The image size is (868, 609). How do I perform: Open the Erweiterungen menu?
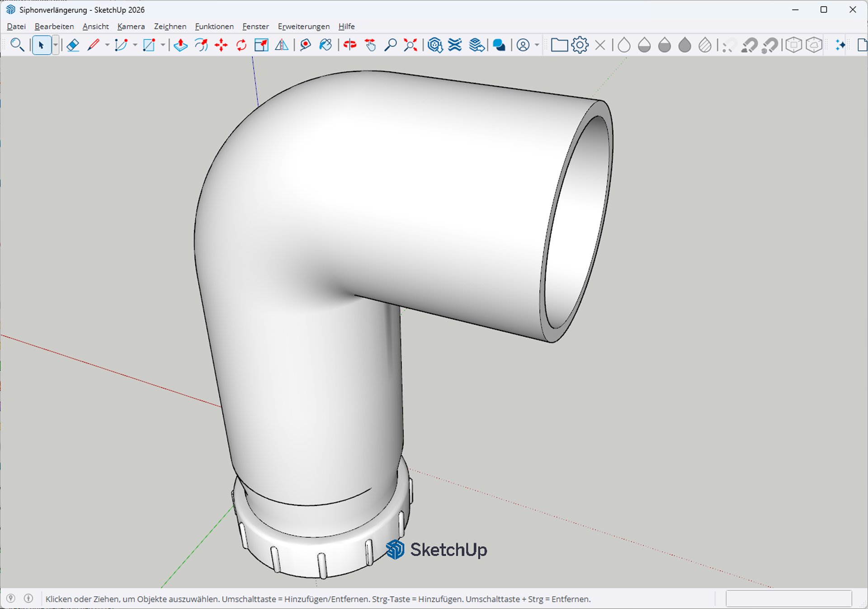click(304, 26)
